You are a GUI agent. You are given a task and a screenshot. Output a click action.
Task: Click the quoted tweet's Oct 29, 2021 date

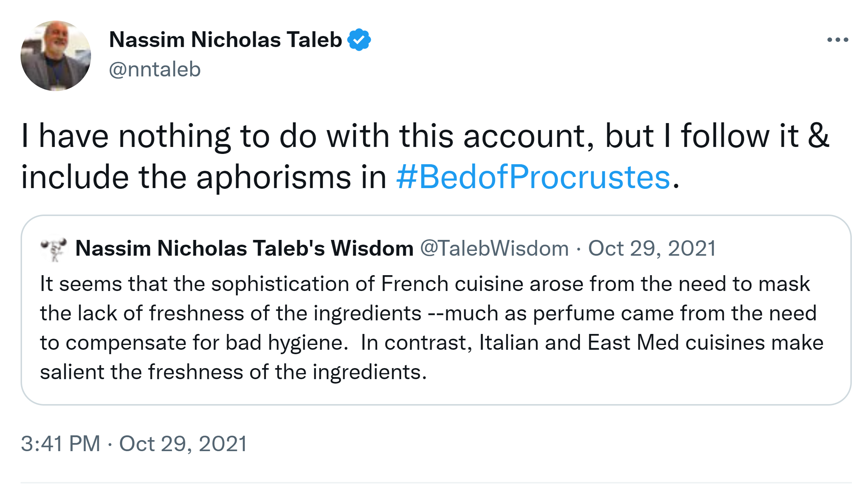(x=652, y=248)
